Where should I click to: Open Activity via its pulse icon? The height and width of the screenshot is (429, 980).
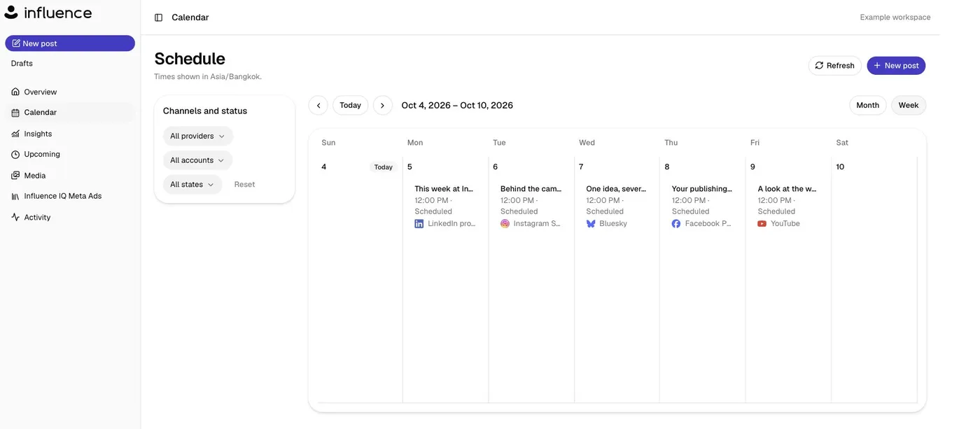pos(15,217)
